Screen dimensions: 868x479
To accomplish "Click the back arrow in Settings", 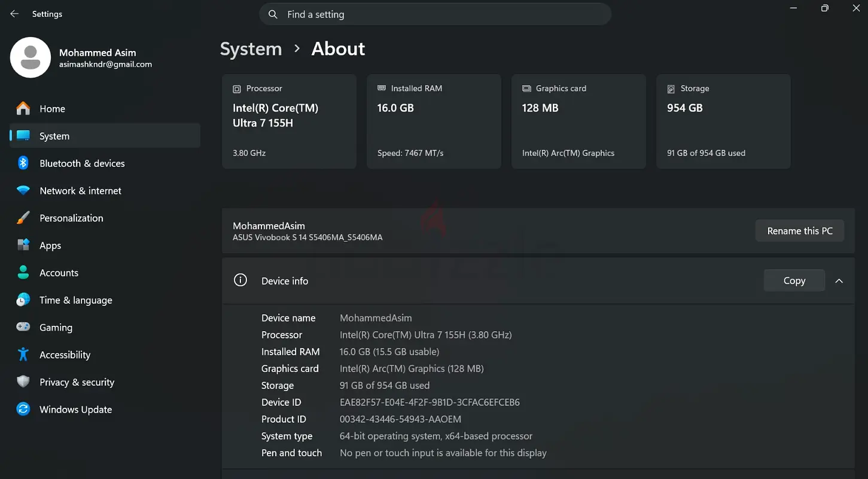I will pyautogui.click(x=14, y=14).
